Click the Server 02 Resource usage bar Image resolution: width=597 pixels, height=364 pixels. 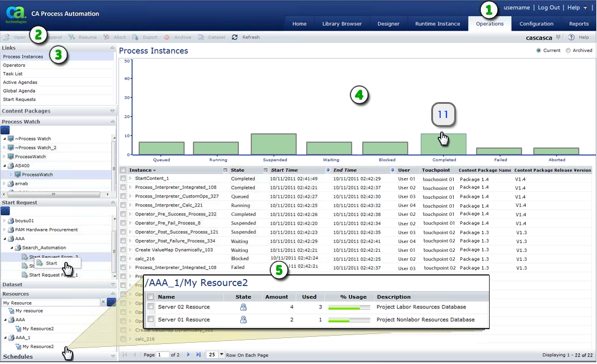348,307
